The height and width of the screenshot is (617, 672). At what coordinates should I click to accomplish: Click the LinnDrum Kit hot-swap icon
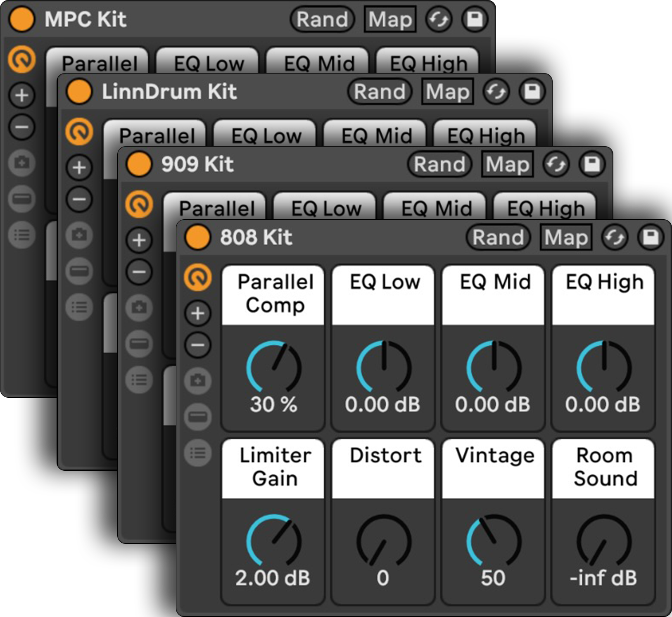point(496,92)
